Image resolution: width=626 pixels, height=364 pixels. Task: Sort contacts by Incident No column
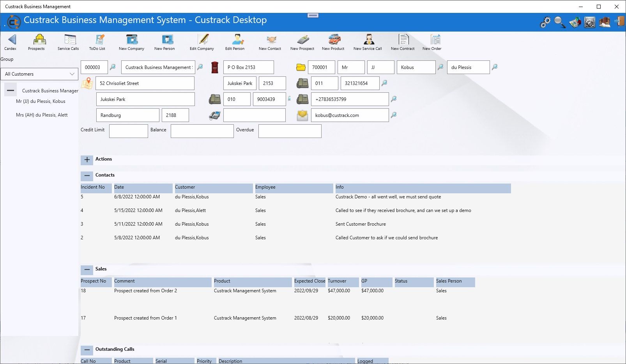click(96, 188)
